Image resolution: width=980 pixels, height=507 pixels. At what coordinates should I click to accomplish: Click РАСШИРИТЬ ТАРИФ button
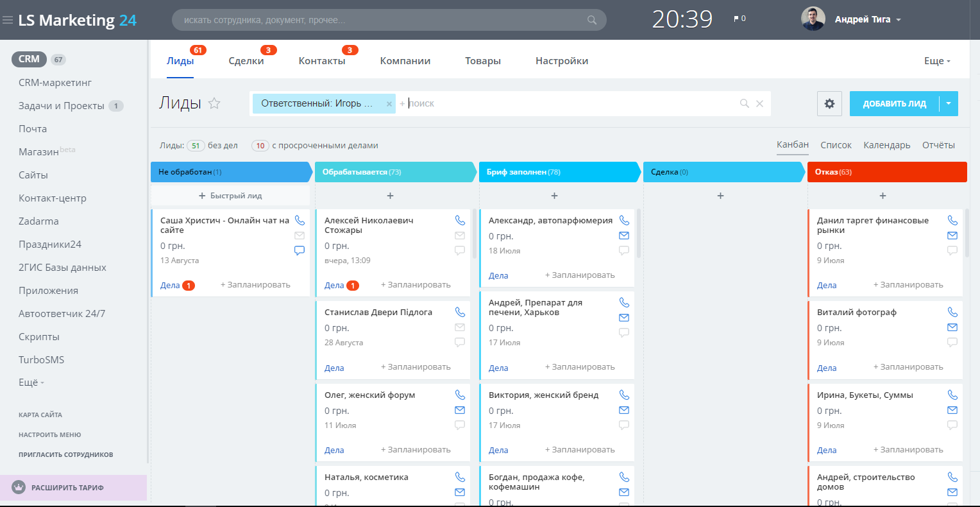pos(73,488)
